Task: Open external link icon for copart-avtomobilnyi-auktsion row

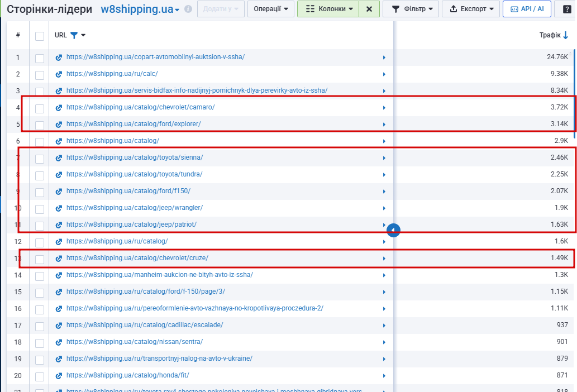Action: tap(59, 58)
